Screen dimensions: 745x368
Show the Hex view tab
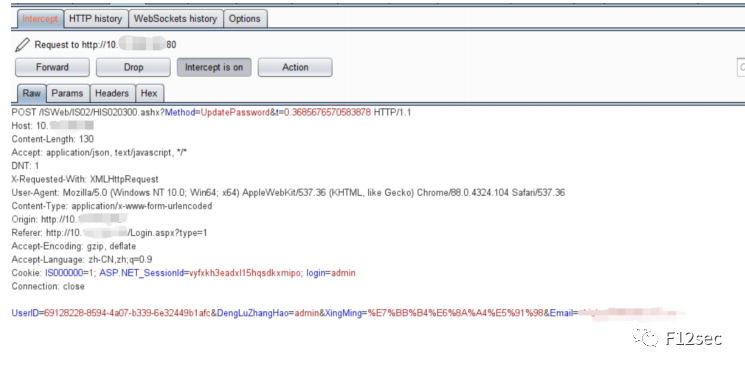tap(149, 94)
